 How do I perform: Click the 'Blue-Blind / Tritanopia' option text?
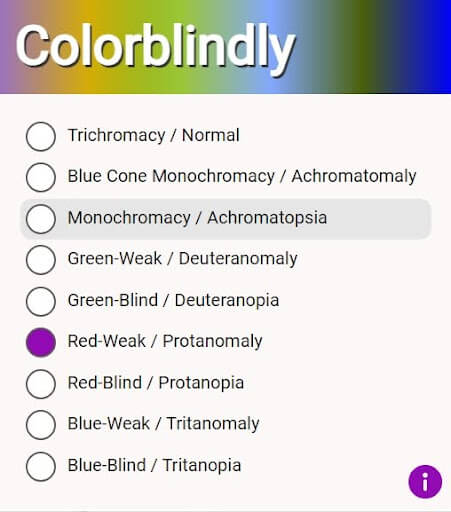[x=154, y=465]
